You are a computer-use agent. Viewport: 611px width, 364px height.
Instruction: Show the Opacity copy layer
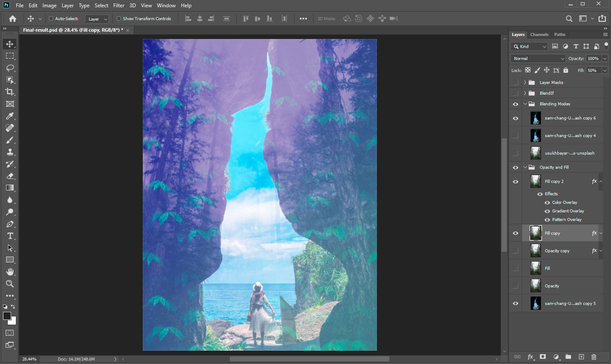(x=515, y=251)
